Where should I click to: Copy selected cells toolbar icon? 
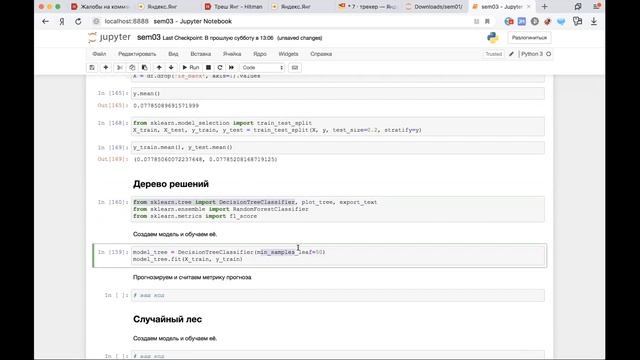pos(132,67)
